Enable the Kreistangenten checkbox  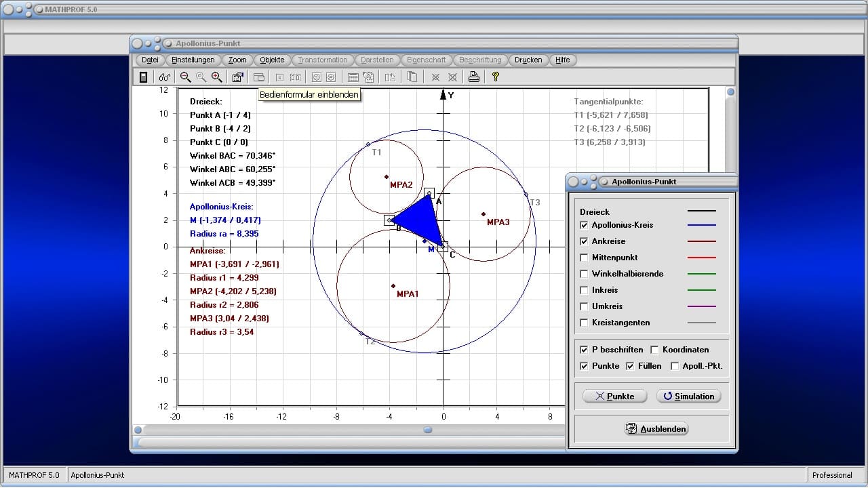click(x=585, y=323)
